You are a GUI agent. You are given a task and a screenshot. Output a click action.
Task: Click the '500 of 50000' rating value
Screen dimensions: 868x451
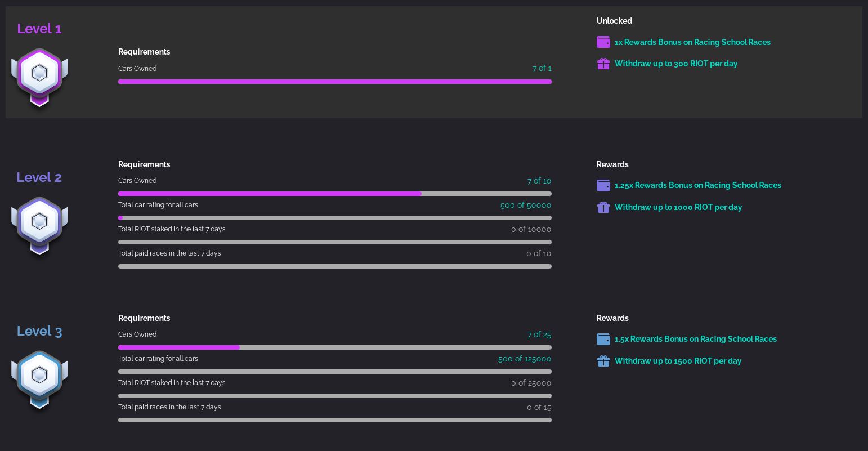pyautogui.click(x=526, y=205)
